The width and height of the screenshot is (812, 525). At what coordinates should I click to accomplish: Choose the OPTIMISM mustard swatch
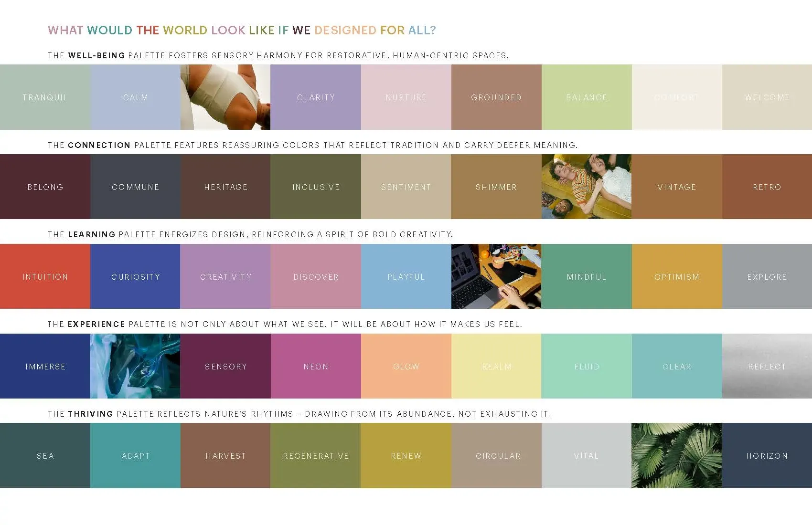click(676, 276)
